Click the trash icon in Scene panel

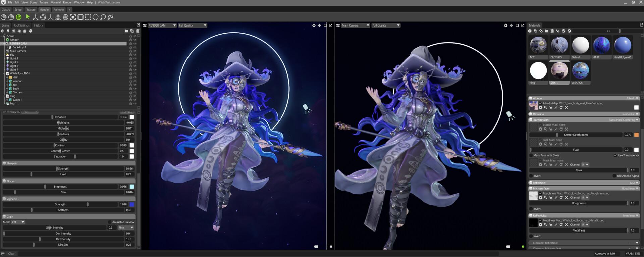coord(138,31)
